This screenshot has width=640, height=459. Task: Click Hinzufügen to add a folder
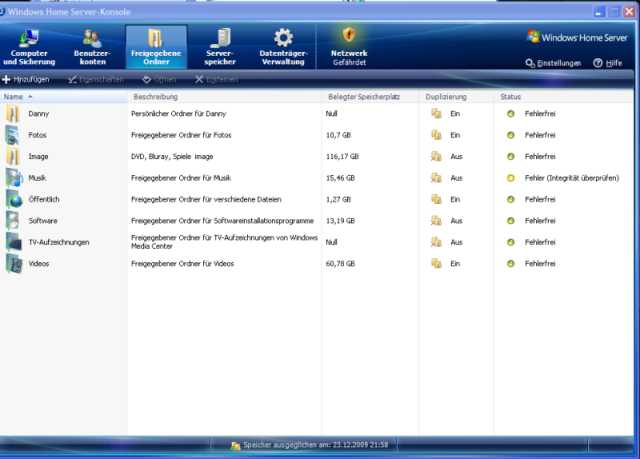click(x=26, y=79)
